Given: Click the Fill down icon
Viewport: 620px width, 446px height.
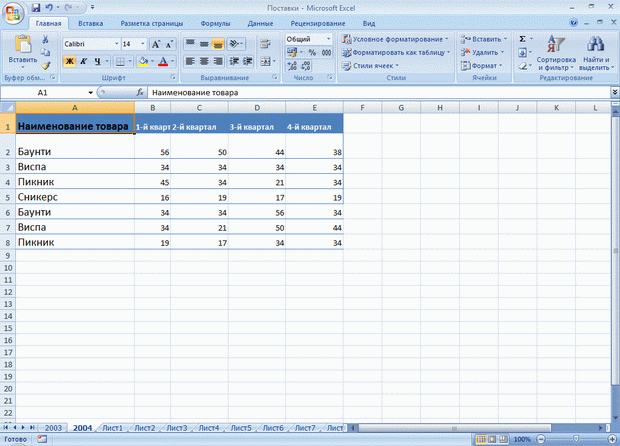Looking at the screenshot, I should click(522, 52).
